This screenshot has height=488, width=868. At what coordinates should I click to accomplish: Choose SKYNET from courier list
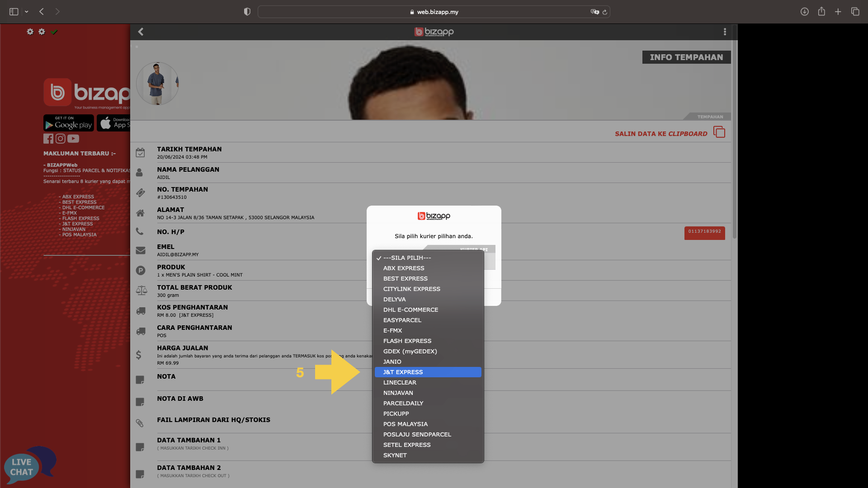click(x=428, y=455)
